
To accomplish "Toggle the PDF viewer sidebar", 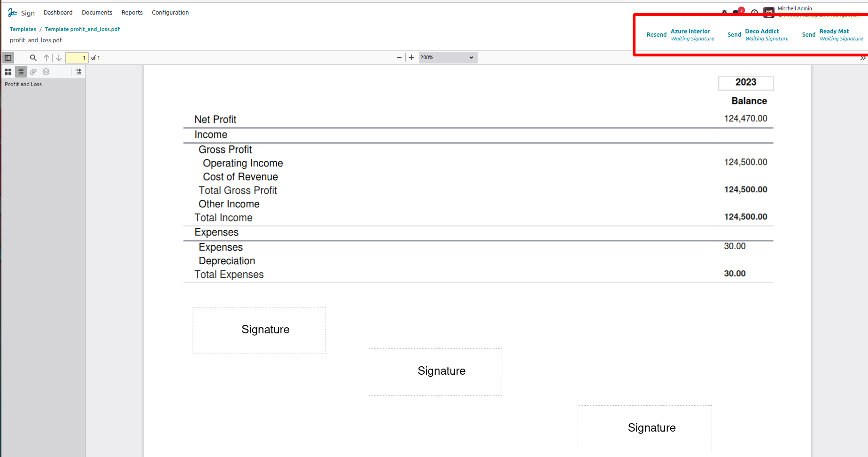I will click(x=8, y=58).
